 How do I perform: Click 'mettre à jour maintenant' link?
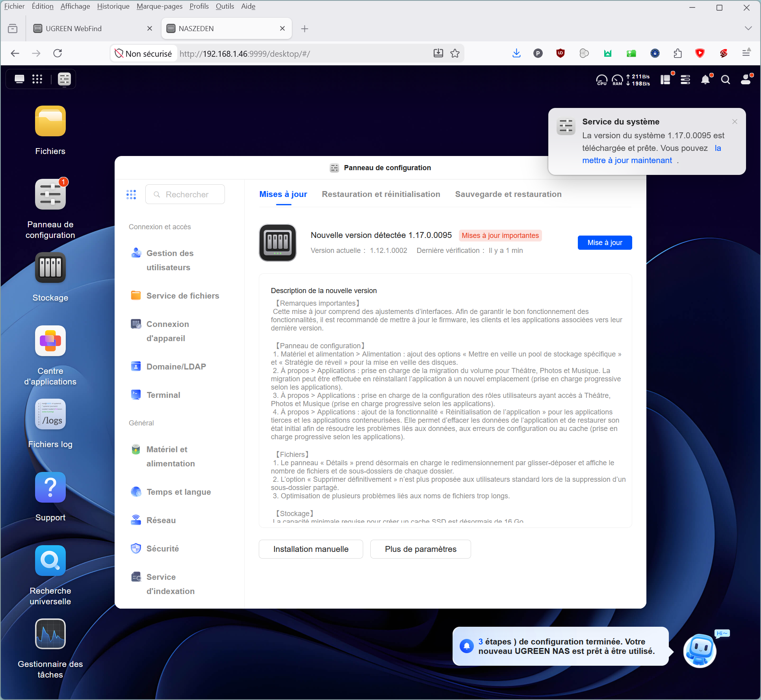pyautogui.click(x=627, y=160)
